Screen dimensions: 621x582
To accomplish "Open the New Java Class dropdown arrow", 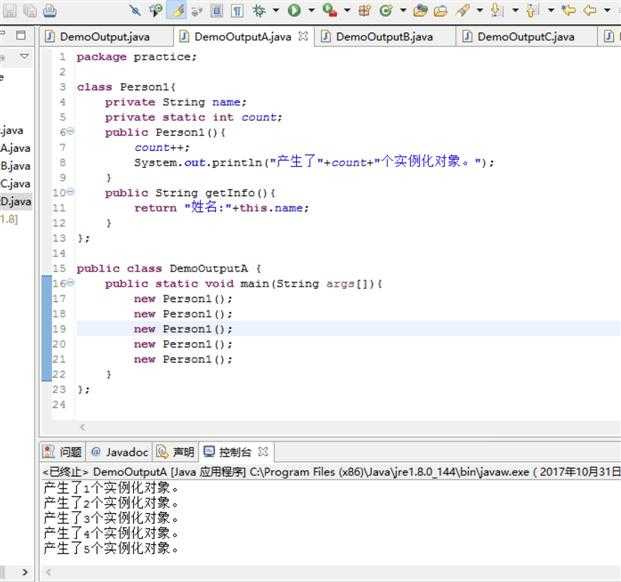I will pos(403,10).
